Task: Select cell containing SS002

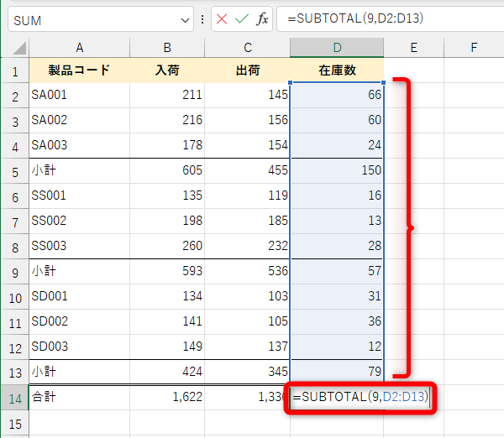Action: click(x=80, y=221)
